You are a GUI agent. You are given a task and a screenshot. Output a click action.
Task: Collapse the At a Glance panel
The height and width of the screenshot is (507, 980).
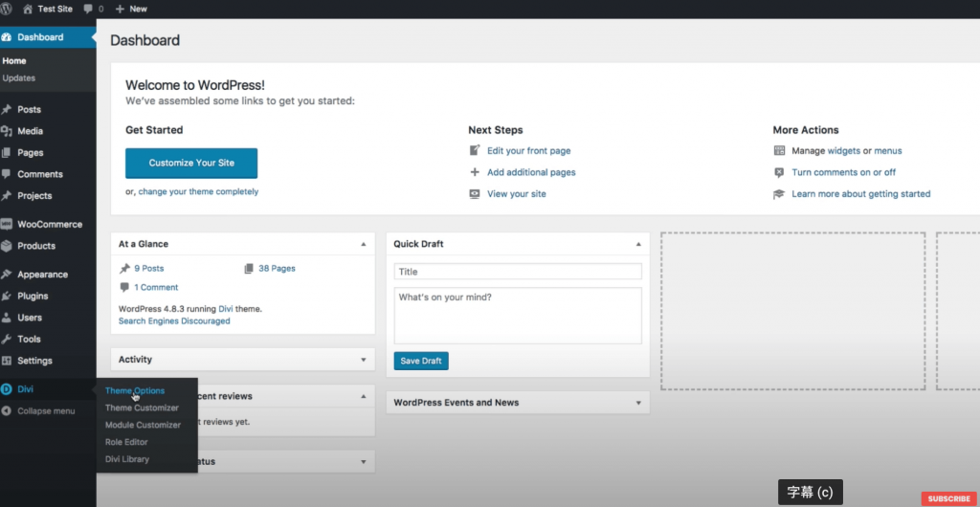point(363,244)
